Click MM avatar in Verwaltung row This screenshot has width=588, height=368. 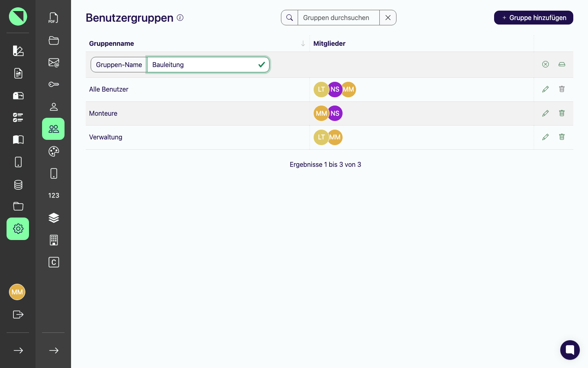click(335, 137)
